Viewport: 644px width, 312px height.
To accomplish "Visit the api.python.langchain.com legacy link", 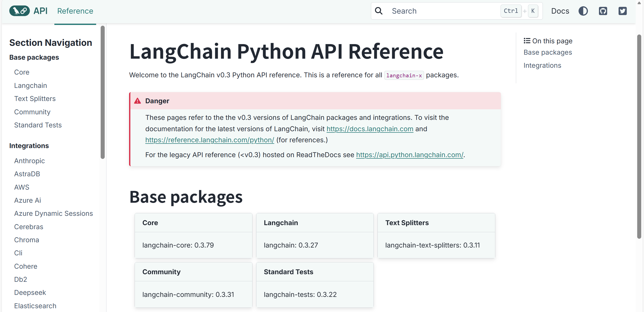I will point(409,155).
